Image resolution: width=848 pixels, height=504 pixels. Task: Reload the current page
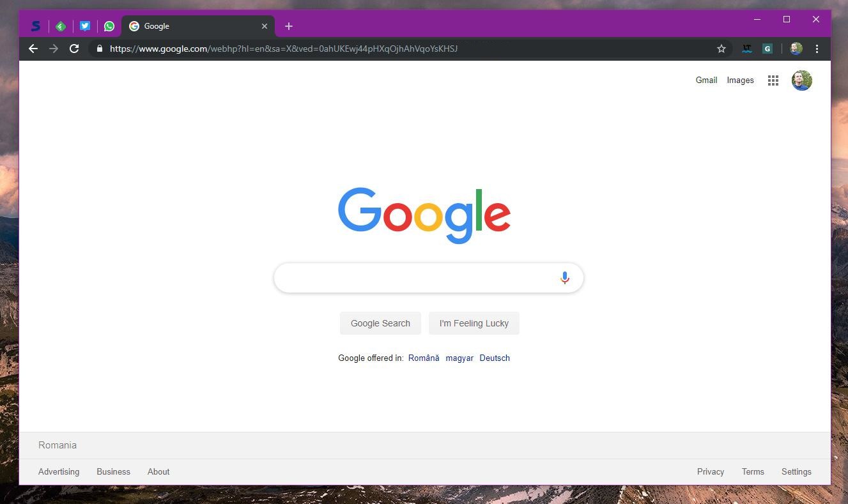(x=74, y=49)
